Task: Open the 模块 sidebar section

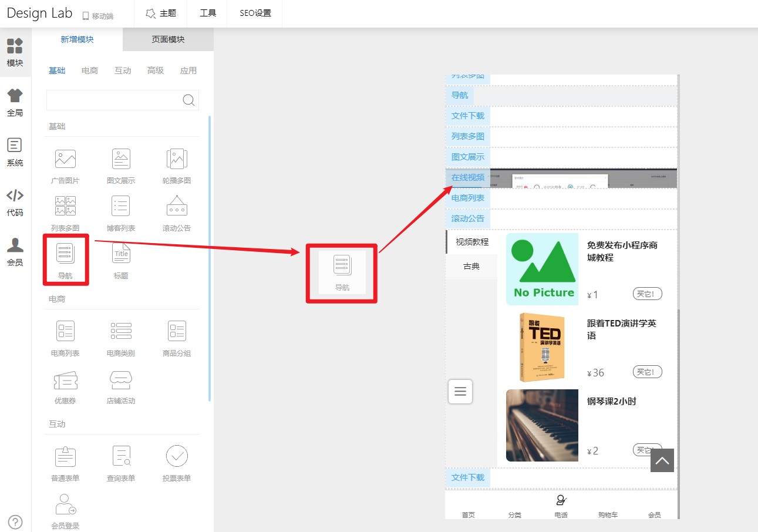Action: tap(15, 52)
